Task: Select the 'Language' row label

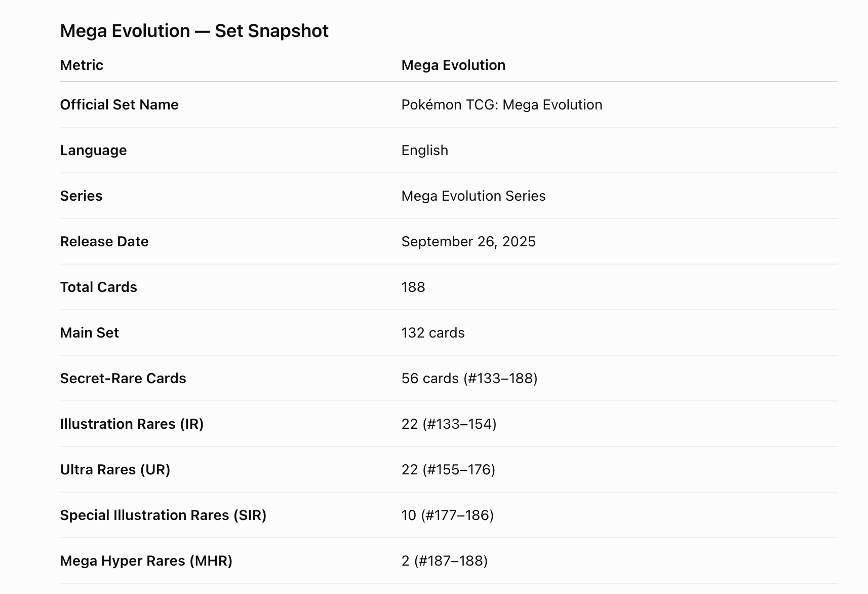Action: (93, 151)
